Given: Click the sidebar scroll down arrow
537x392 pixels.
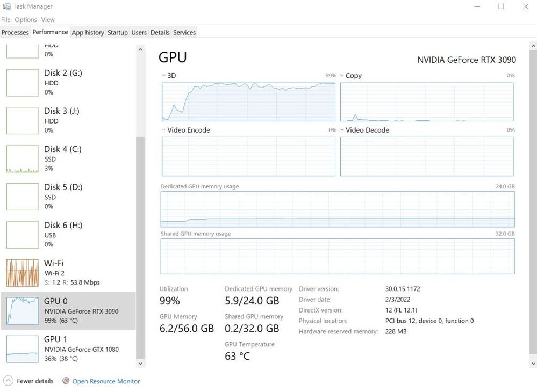Looking at the screenshot, I should [x=141, y=364].
